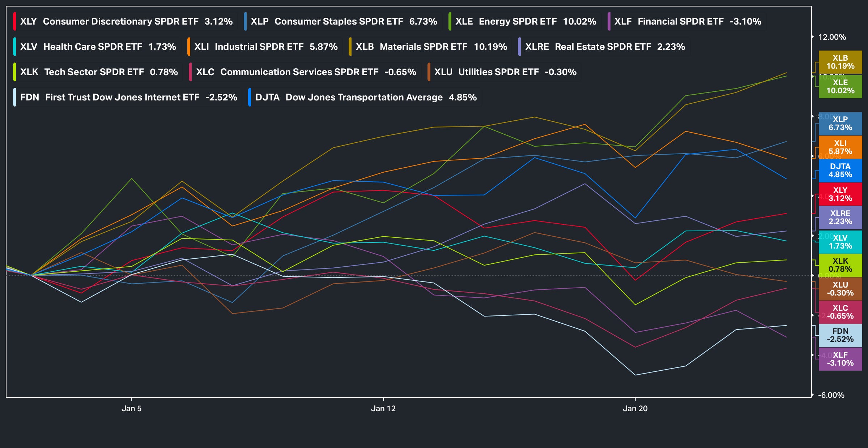868x448 pixels.
Task: Click the Jan 20 date marker
Action: point(635,409)
